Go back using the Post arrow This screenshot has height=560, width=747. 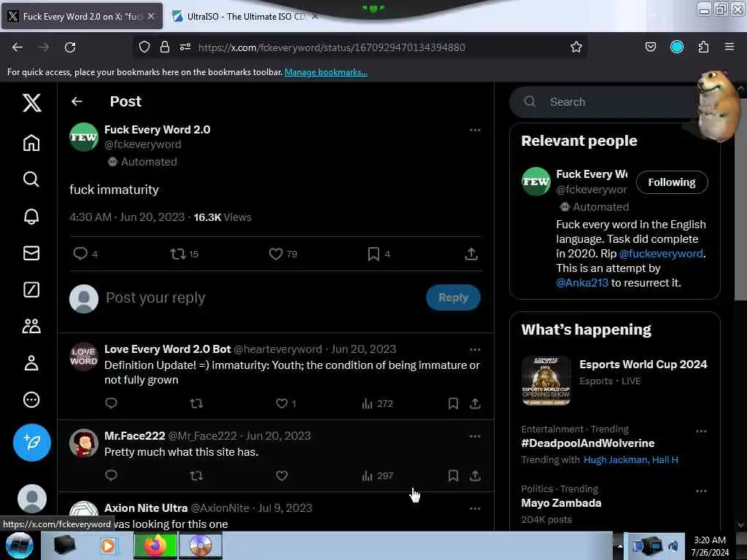[x=77, y=101]
